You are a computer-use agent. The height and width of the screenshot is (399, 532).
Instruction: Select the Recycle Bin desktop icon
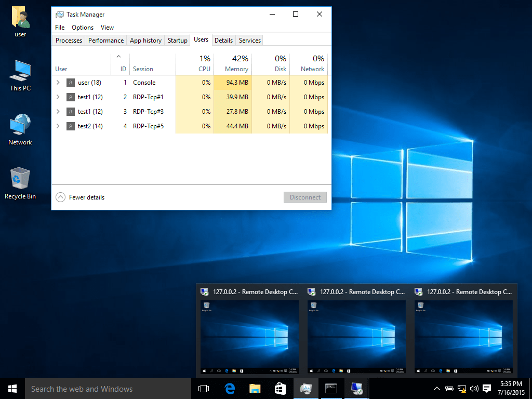[20, 183]
